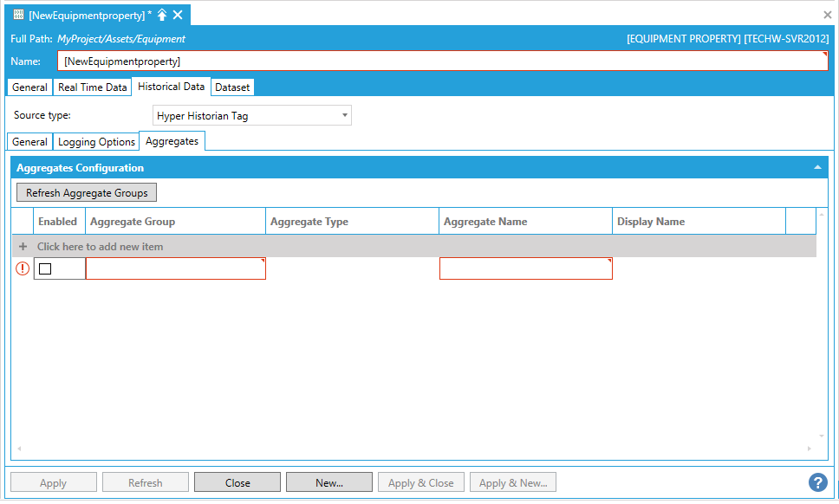Click the upward arrow icon in the tab header
The width and height of the screenshot is (839, 504).
click(162, 15)
